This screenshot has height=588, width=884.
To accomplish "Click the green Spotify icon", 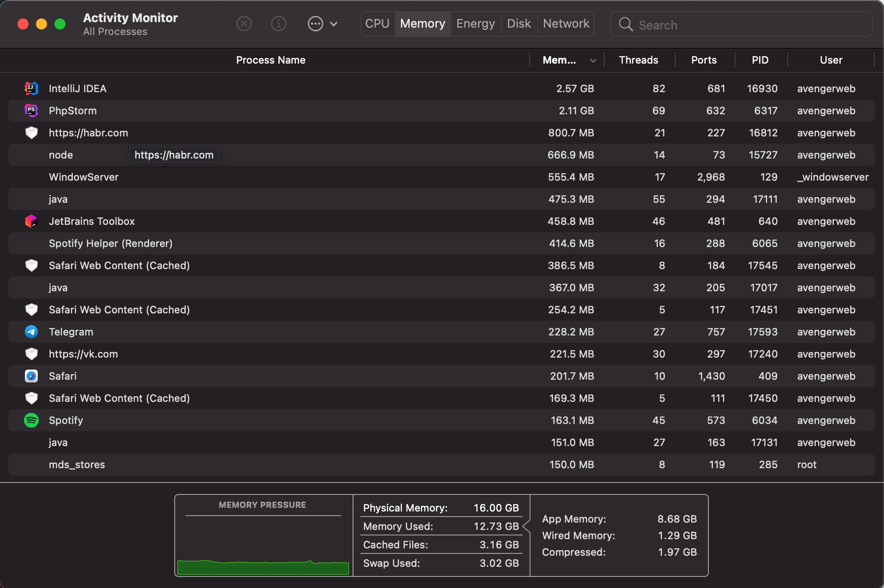I will (x=31, y=420).
